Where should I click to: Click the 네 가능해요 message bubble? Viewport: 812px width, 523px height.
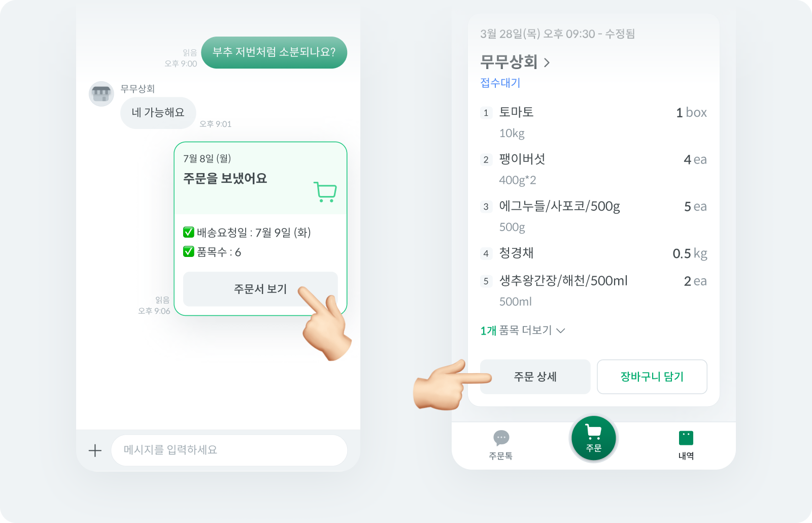point(158,113)
